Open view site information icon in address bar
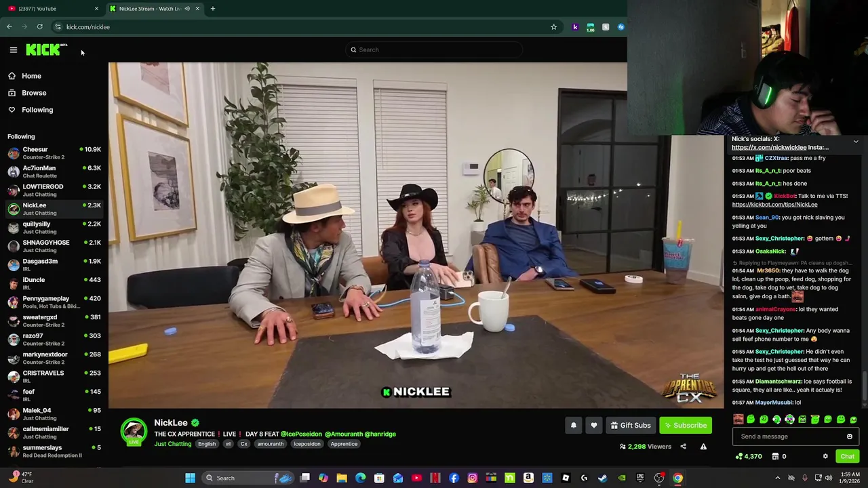 click(58, 27)
